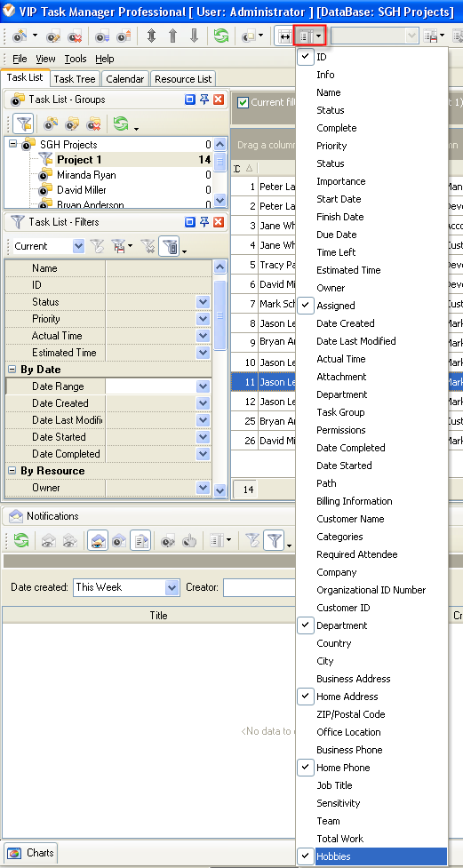Click the save filter icon in Filters toolbar
The height and width of the screenshot is (868, 463).
click(x=118, y=246)
